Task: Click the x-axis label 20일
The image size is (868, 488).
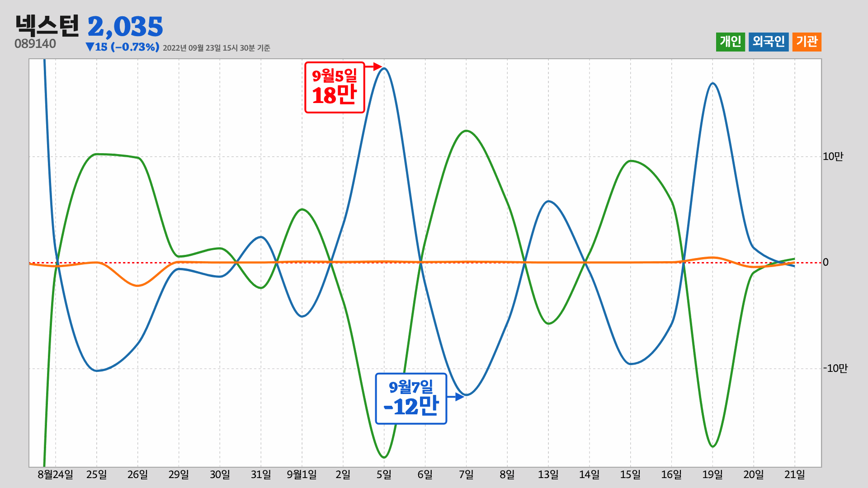Action: [754, 475]
